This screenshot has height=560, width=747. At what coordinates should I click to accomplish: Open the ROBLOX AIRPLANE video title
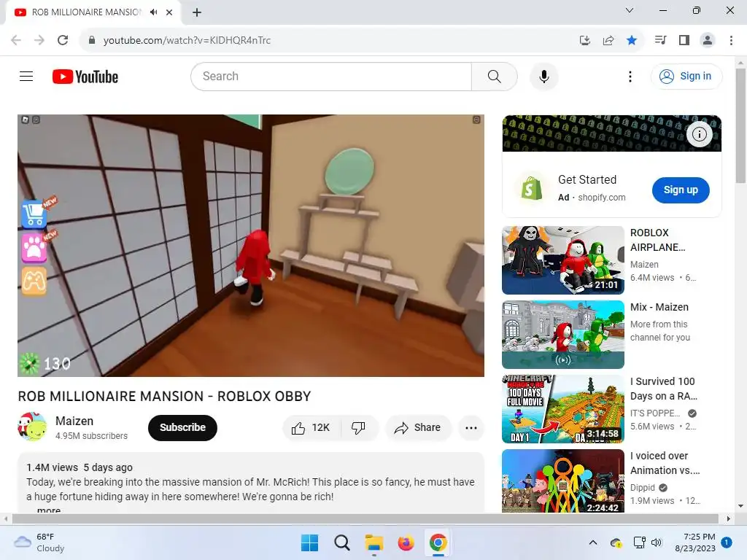657,240
